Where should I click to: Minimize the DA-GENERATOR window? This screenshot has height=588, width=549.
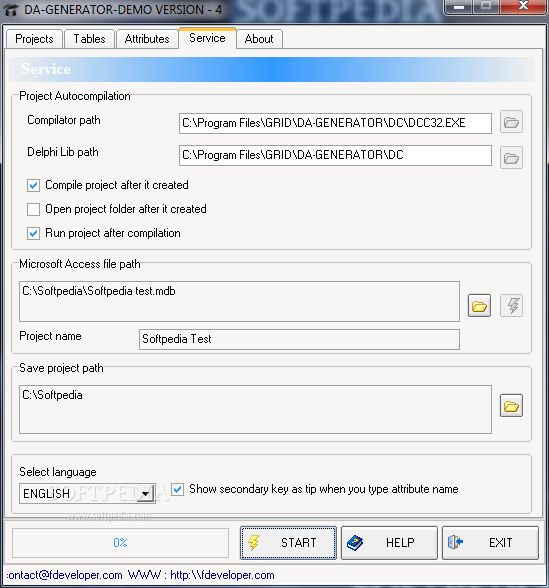459,6
